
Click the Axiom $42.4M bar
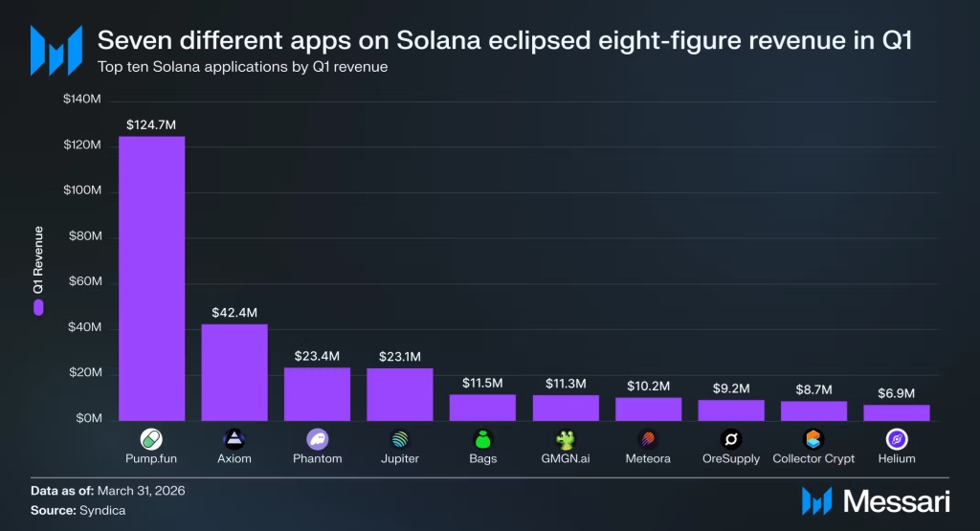[x=234, y=372]
